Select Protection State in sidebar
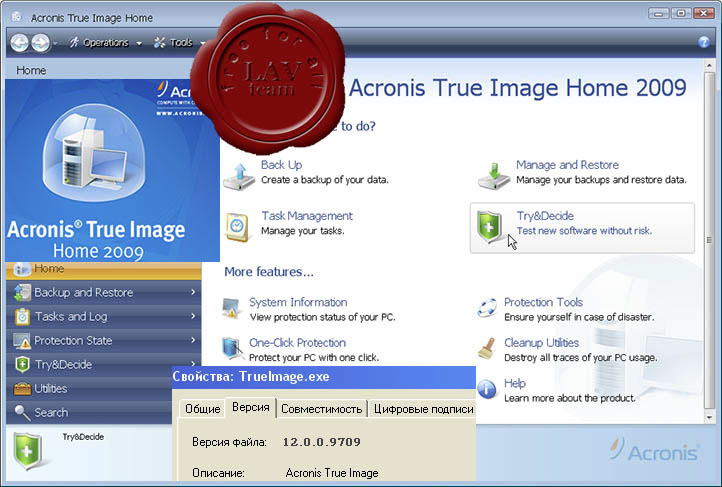722x487 pixels. click(x=104, y=341)
